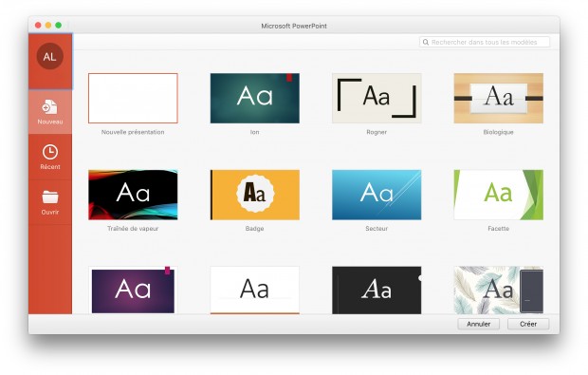Click the Traînée de vapeur label
This screenshot has height=375, width=588.
click(133, 228)
